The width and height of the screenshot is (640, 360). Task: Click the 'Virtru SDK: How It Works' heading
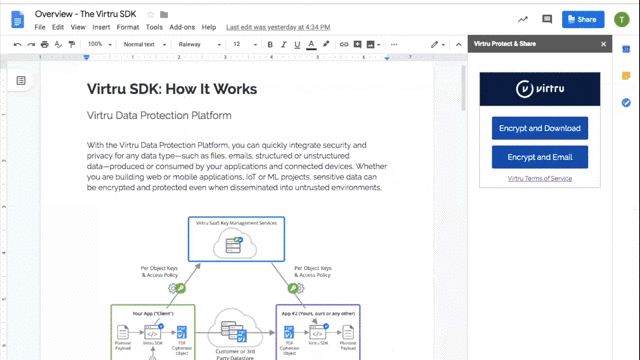(x=172, y=89)
